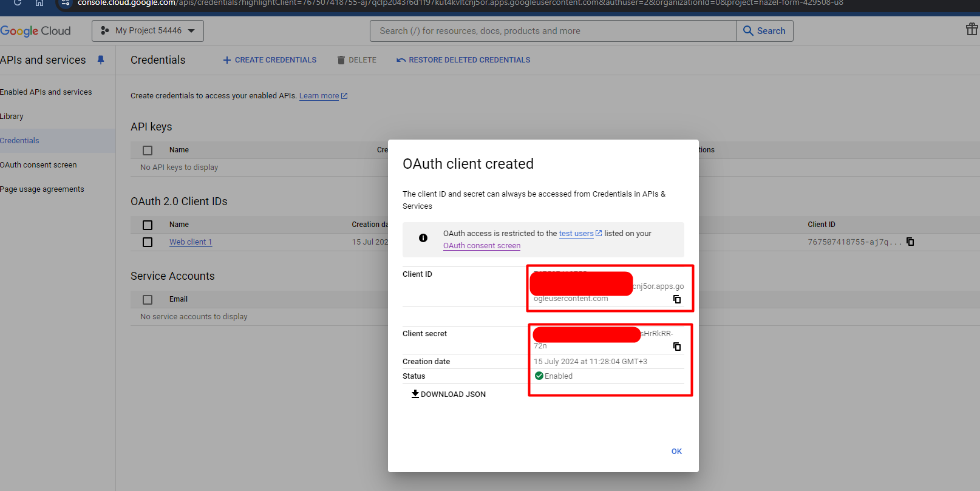The height and width of the screenshot is (491, 980).
Task: Click OK to close the dialog
Action: pos(676,452)
